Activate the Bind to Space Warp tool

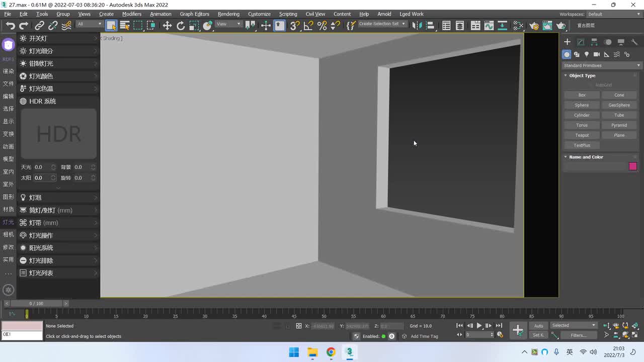pyautogui.click(x=66, y=26)
